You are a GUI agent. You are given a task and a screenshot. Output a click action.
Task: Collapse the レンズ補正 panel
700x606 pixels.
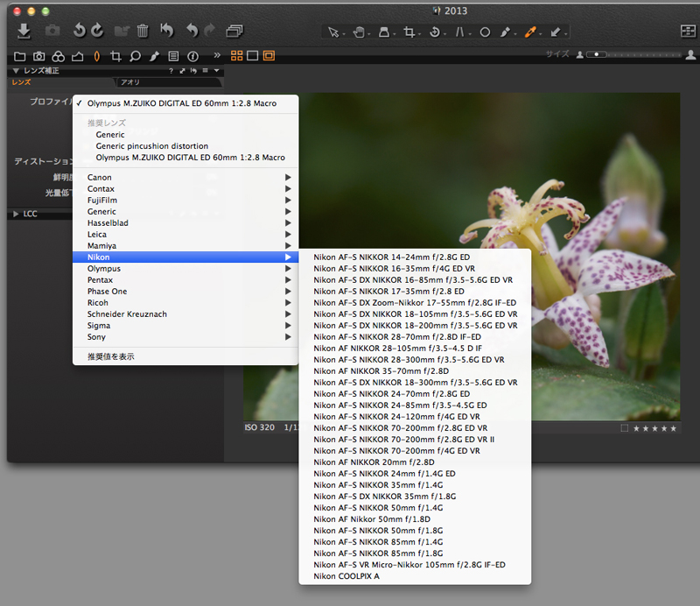click(16, 71)
